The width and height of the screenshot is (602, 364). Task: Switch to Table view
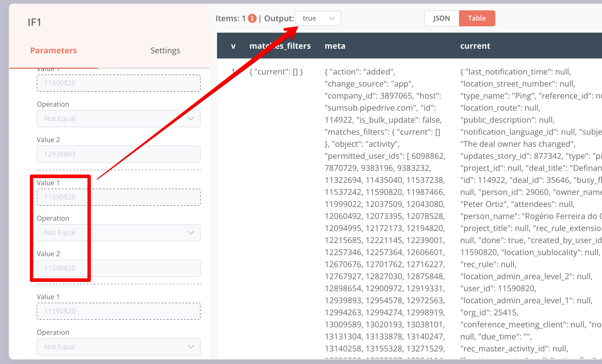point(477,18)
